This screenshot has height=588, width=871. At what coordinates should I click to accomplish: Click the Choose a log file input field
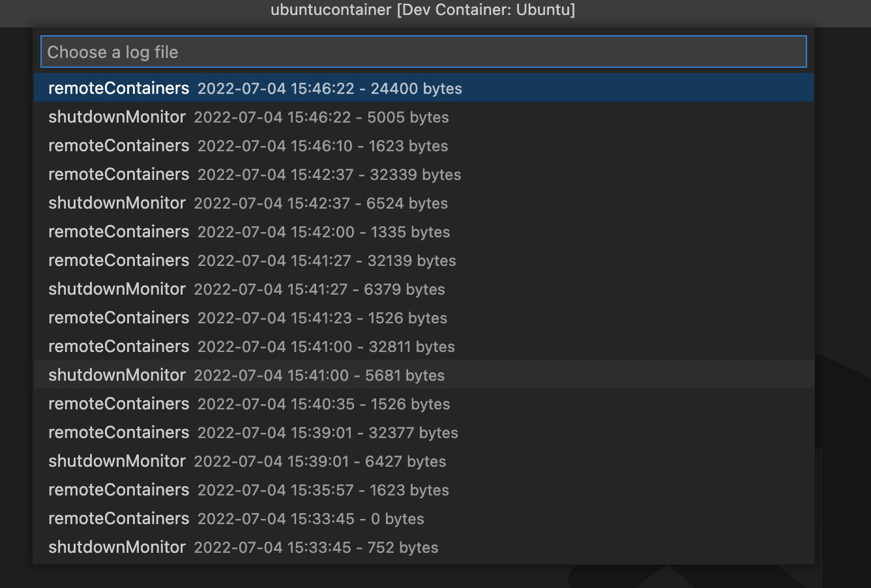point(424,51)
